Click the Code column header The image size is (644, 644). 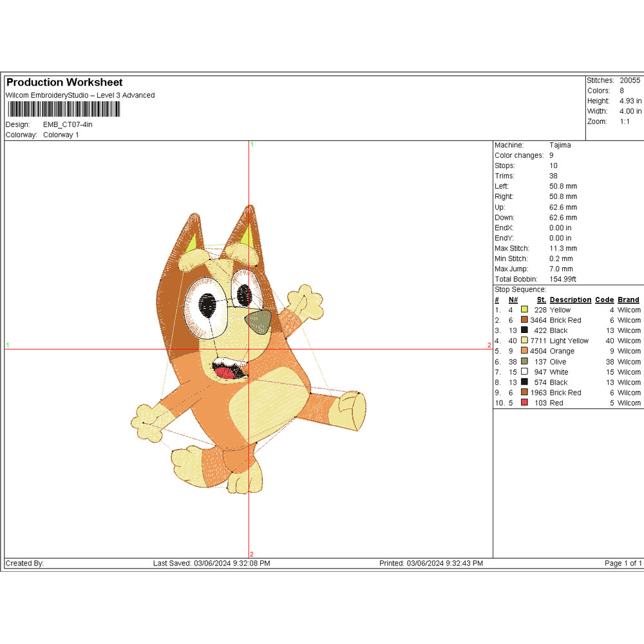pos(604,299)
